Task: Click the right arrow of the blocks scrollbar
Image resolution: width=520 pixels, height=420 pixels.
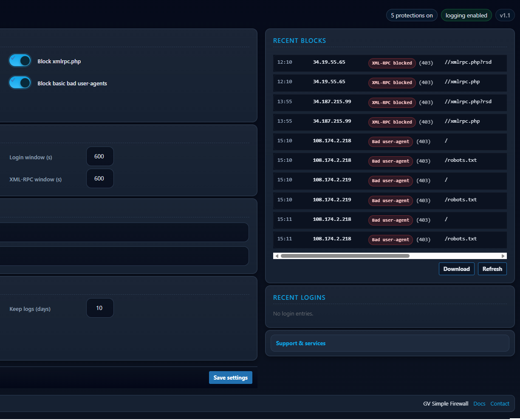Action: [x=503, y=256]
